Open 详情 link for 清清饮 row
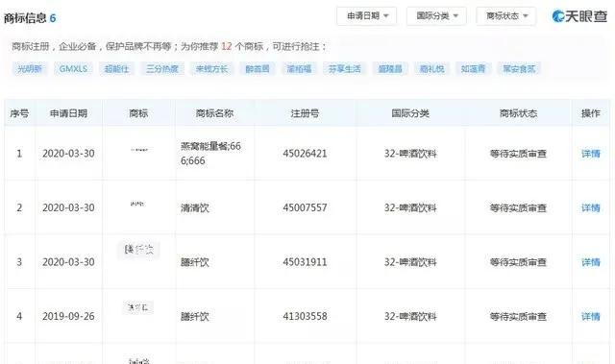Viewport: 615px width, 364px height. (591, 207)
